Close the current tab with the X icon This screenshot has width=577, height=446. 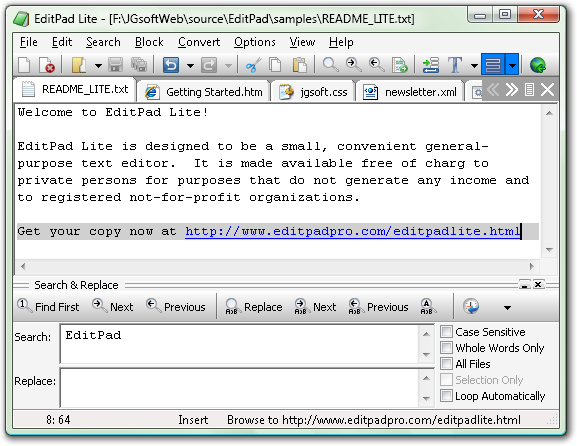pos(548,89)
